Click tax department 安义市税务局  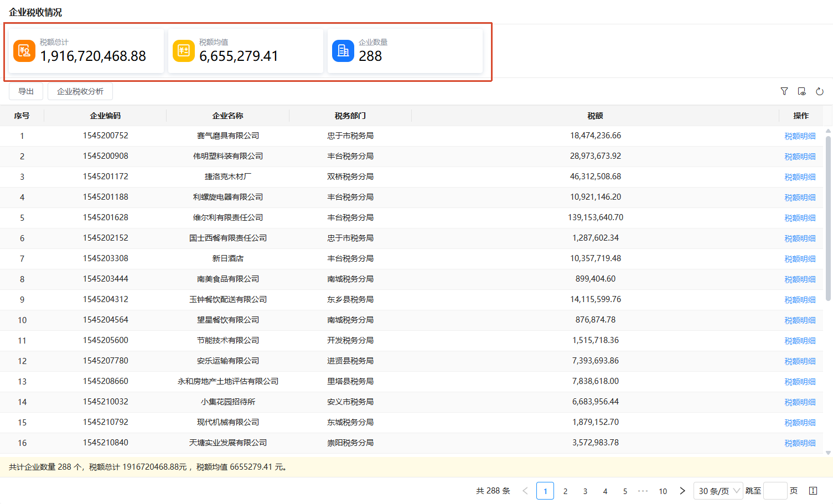tap(350, 402)
